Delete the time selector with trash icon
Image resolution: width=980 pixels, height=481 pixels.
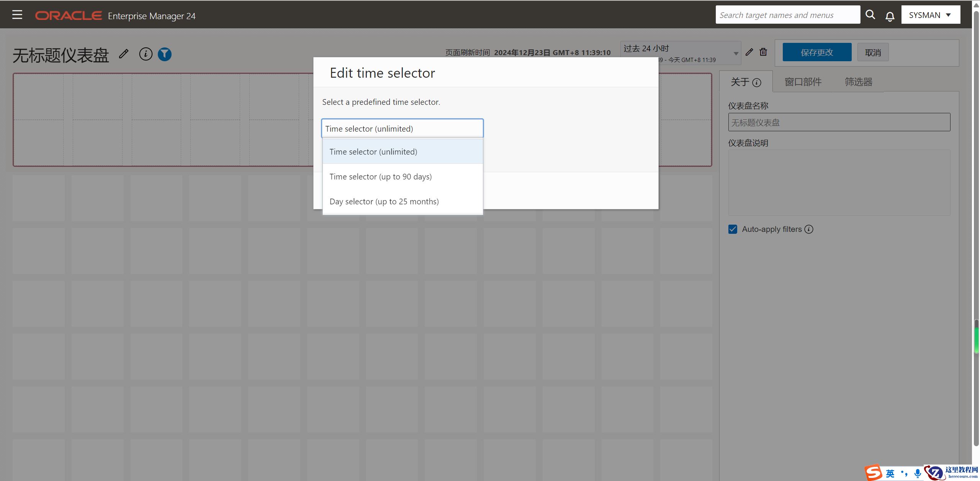click(763, 52)
